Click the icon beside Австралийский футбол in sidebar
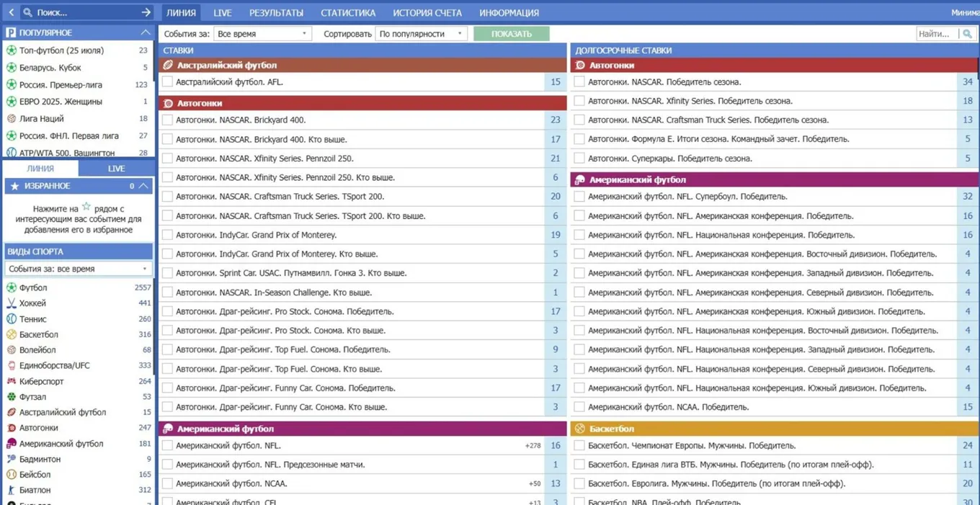980x505 pixels. 12,413
